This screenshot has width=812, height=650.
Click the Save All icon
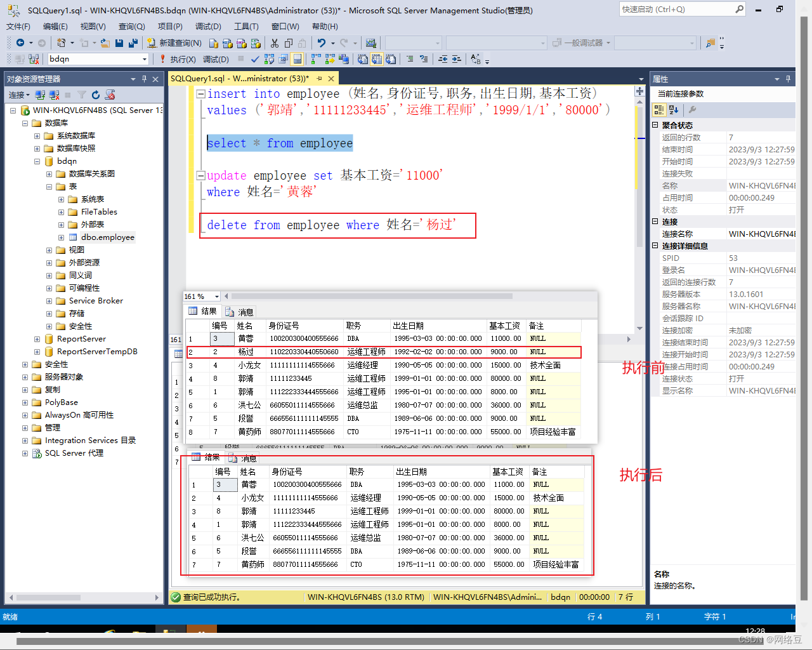(133, 43)
